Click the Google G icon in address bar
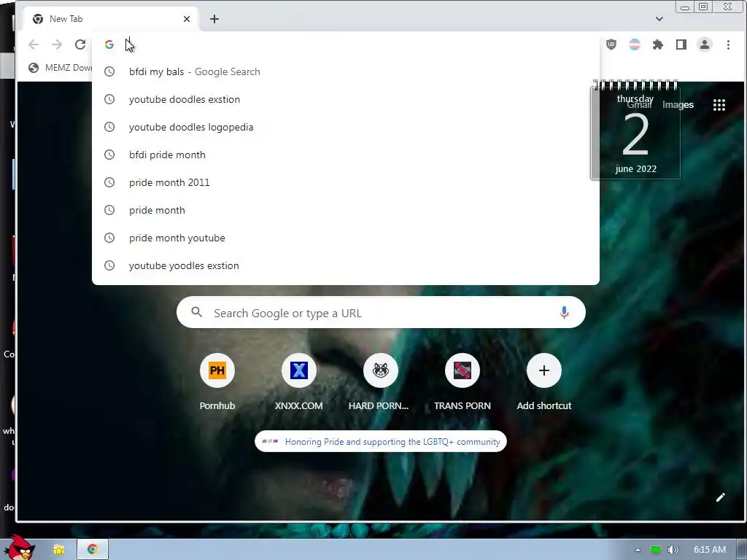The image size is (747, 560). coord(109,44)
